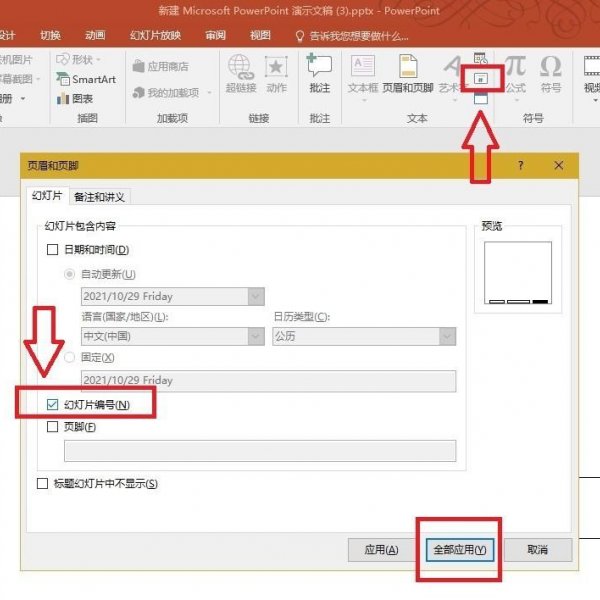Image resolution: width=600 pixels, height=600 pixels.
Task: Insert a 文本框 text box
Action: click(362, 68)
